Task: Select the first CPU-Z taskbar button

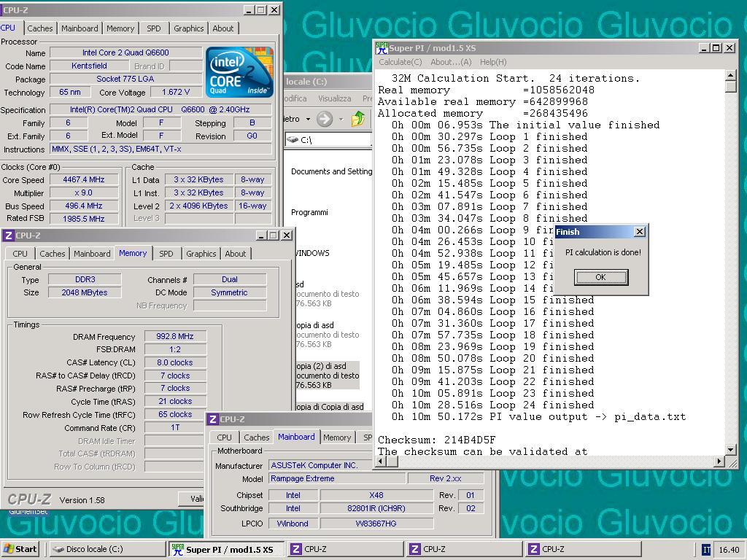Action: [345, 549]
